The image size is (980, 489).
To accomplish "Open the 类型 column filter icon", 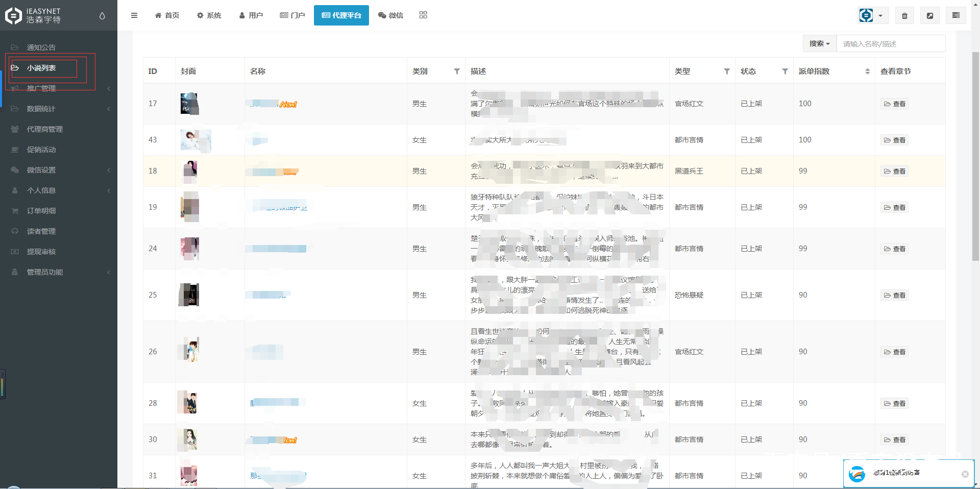I will [x=727, y=71].
